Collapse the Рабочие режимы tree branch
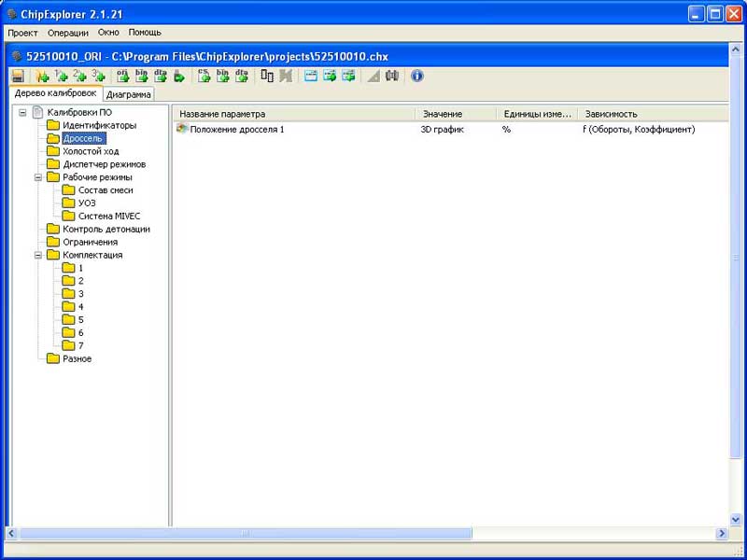The image size is (747, 560). coord(38,177)
